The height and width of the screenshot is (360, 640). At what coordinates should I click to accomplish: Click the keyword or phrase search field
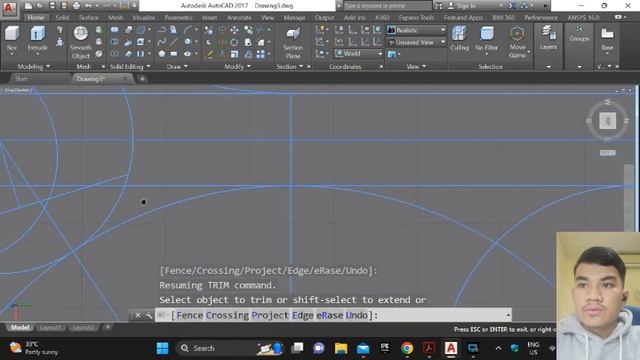387,6
